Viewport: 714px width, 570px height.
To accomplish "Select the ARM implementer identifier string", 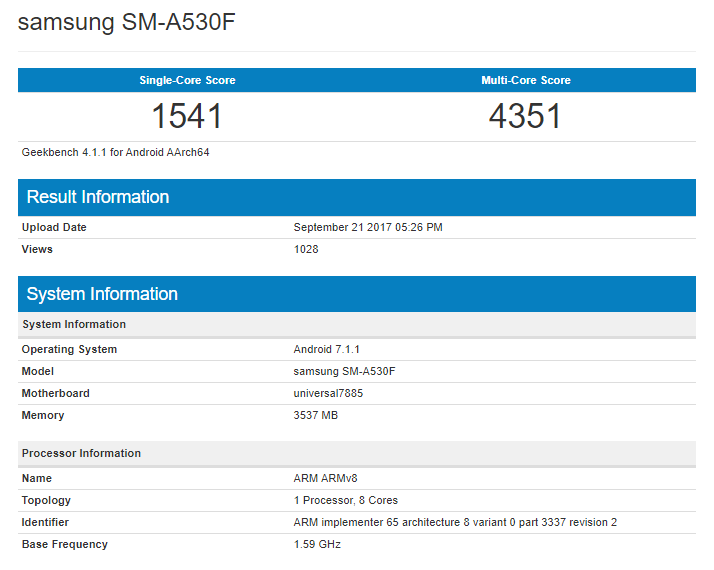I will (455, 522).
